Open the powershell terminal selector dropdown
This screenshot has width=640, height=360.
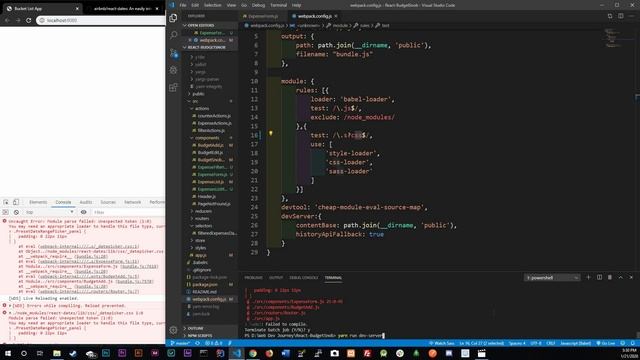pyautogui.click(x=552, y=278)
